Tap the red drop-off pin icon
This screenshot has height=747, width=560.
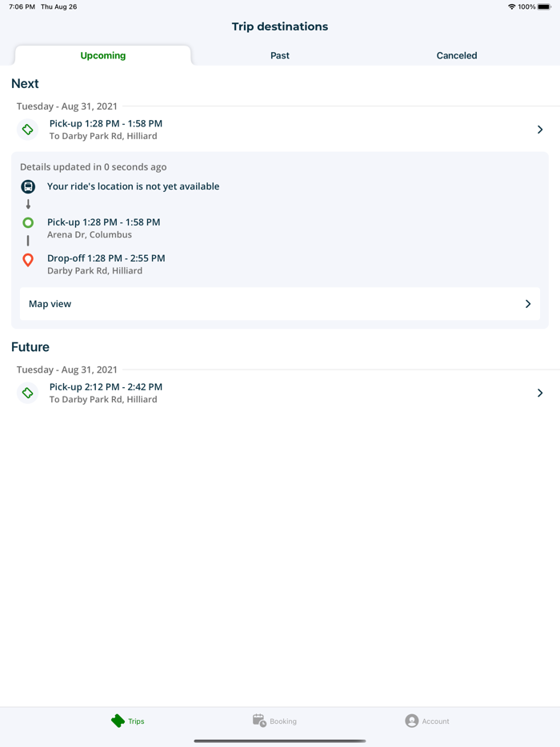click(x=28, y=260)
